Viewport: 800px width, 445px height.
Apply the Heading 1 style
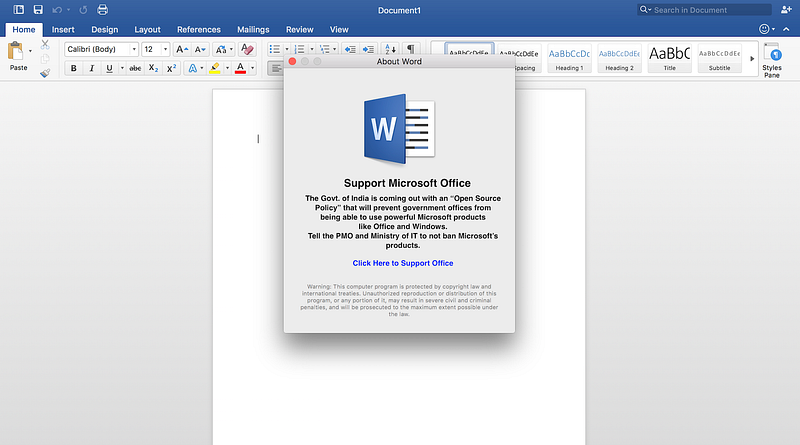click(569, 59)
